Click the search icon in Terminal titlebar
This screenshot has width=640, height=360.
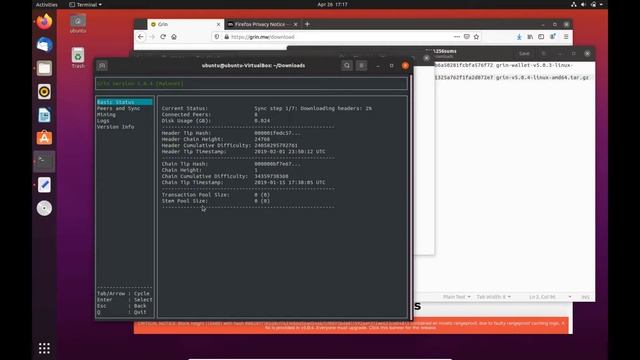coord(347,65)
